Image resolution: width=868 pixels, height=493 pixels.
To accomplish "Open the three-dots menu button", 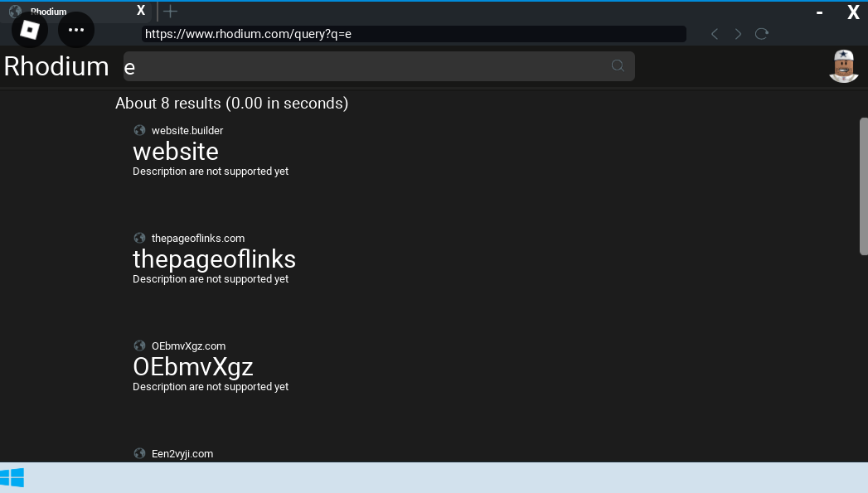I will point(76,30).
